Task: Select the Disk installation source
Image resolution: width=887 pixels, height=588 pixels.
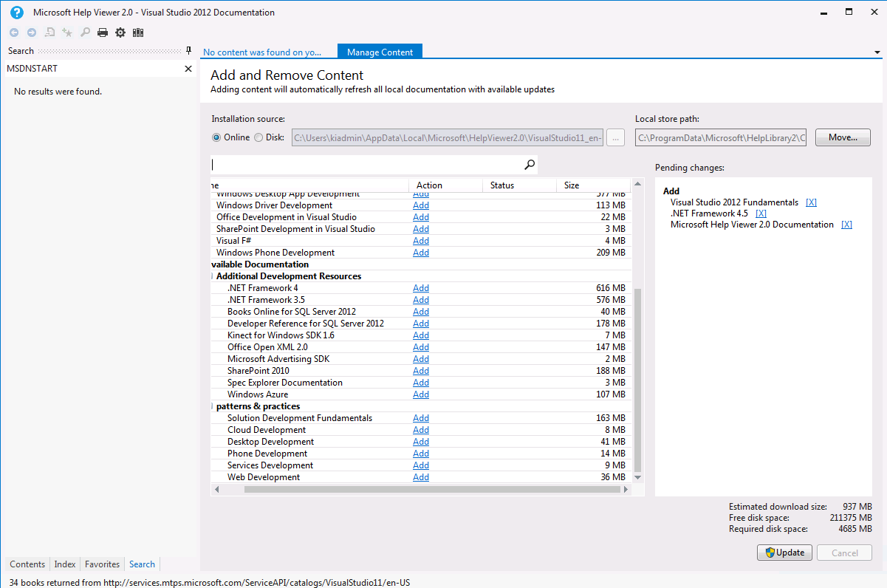Action: 258,137
